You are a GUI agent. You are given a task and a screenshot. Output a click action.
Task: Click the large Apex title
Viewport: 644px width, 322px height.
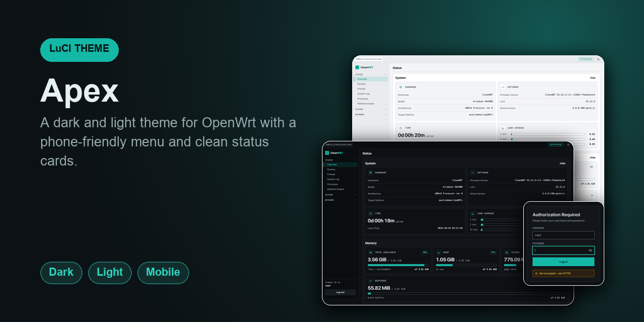[x=79, y=91]
